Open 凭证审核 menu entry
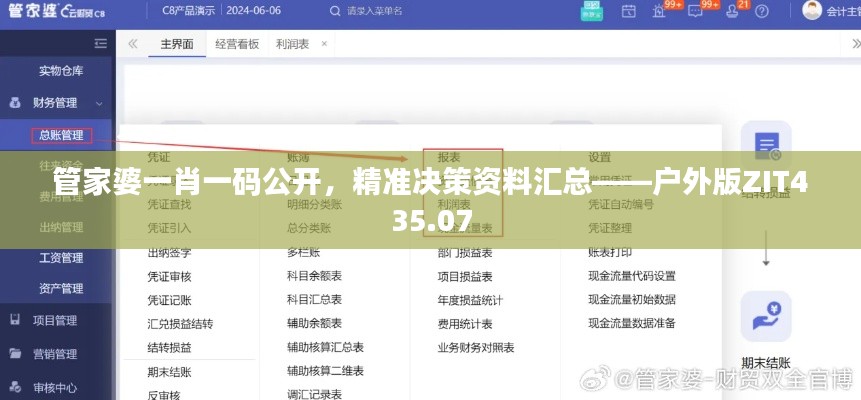This screenshot has width=861, height=400. tap(169, 276)
